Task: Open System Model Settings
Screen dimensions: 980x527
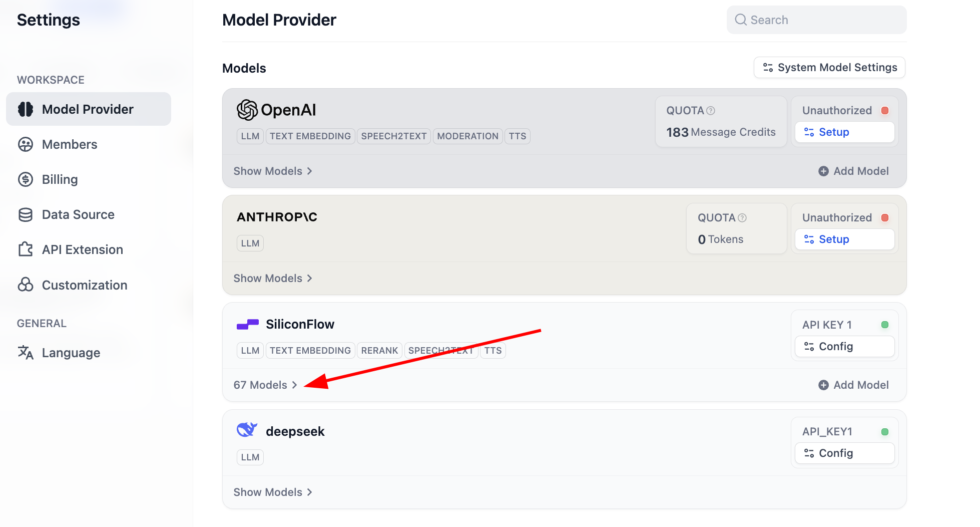Action: [x=829, y=68]
